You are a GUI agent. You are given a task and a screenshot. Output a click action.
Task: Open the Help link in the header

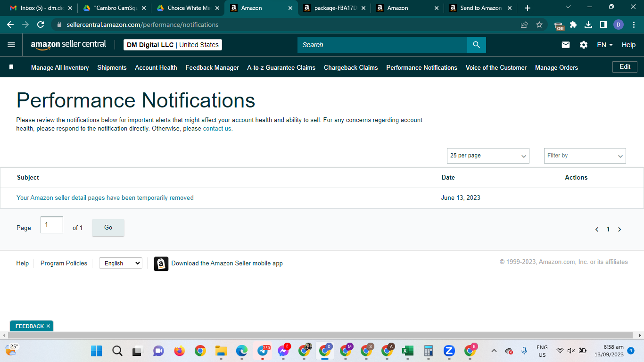(628, 45)
